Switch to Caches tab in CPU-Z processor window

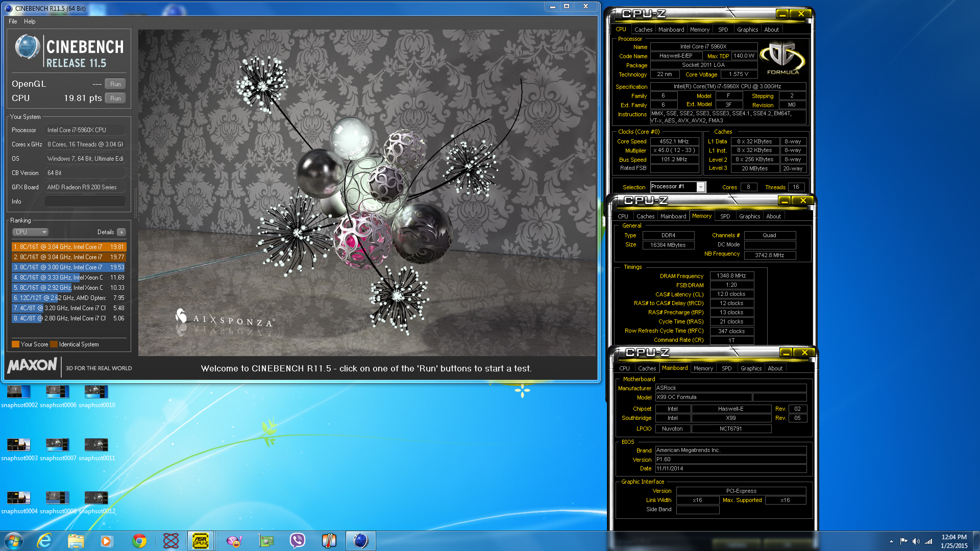[x=643, y=30]
